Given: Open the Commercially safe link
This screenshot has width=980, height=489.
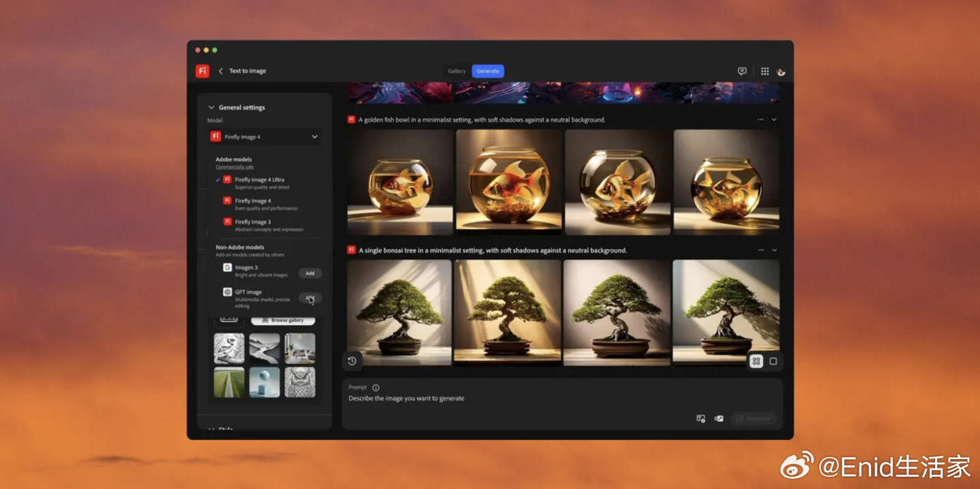Looking at the screenshot, I should click(235, 167).
